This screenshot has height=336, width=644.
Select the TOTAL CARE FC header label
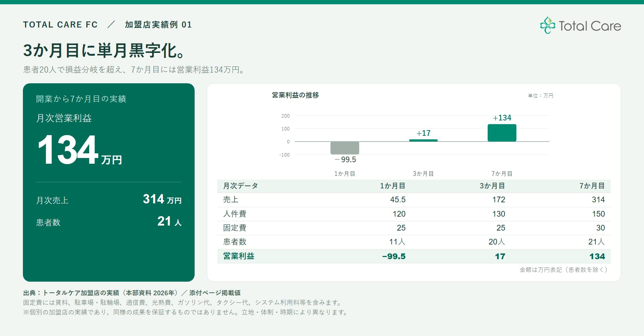[60, 25]
